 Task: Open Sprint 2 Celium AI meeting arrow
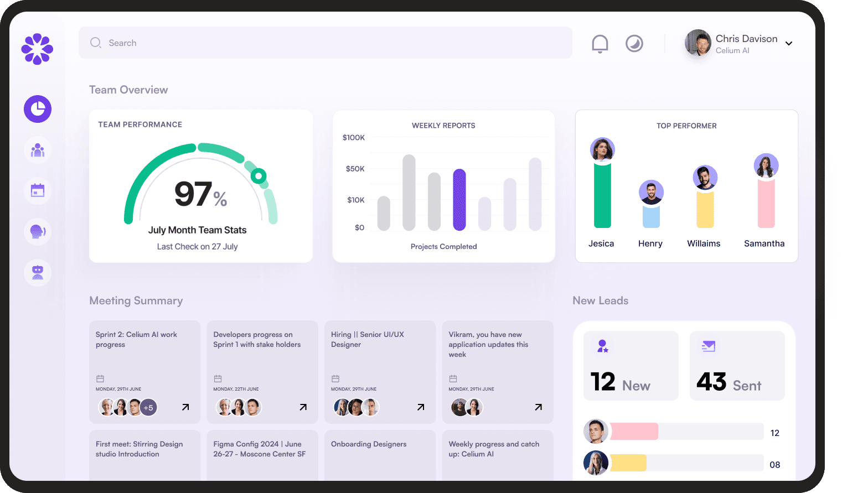click(x=185, y=407)
